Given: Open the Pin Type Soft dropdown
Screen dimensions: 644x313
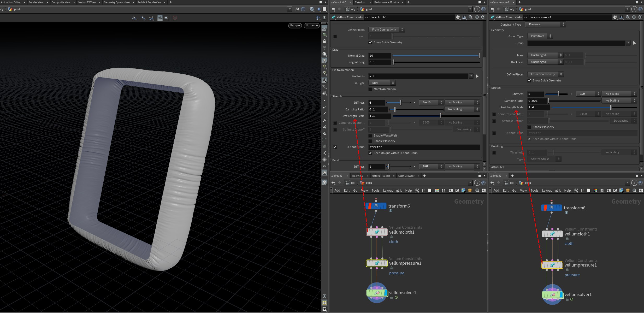Looking at the screenshot, I should point(382,83).
